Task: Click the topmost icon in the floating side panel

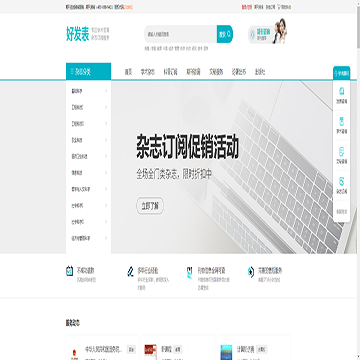Action: pyautogui.click(x=342, y=91)
